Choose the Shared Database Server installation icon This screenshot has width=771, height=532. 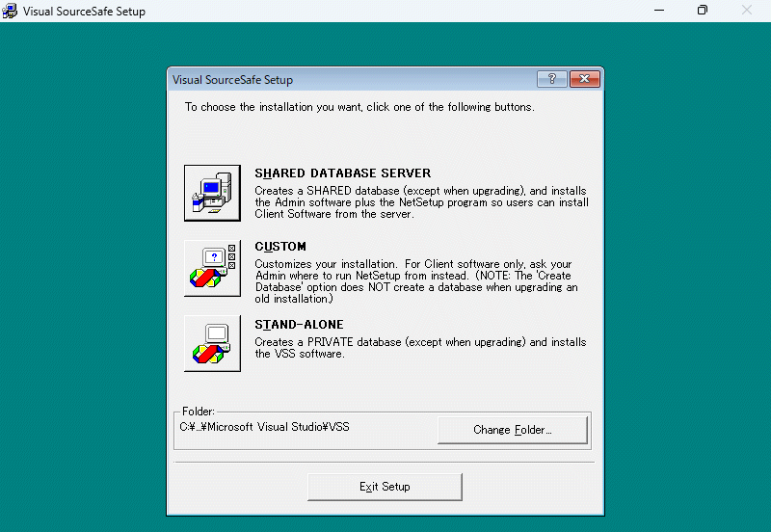[x=212, y=193]
